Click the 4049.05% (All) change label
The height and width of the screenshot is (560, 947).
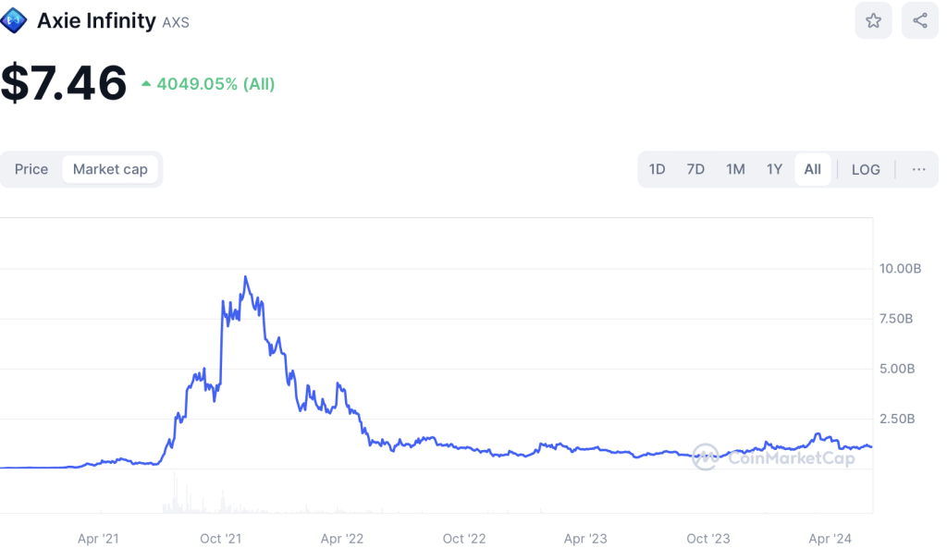[x=208, y=84]
